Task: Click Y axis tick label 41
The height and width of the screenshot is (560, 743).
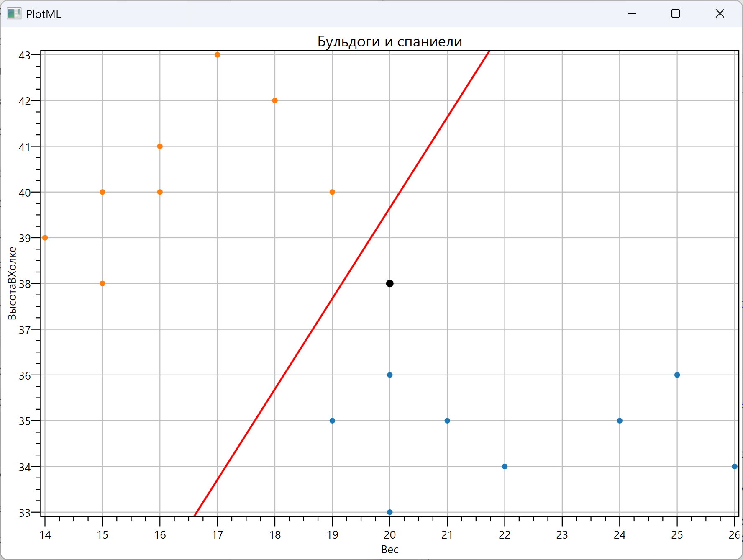Action: pos(25,147)
